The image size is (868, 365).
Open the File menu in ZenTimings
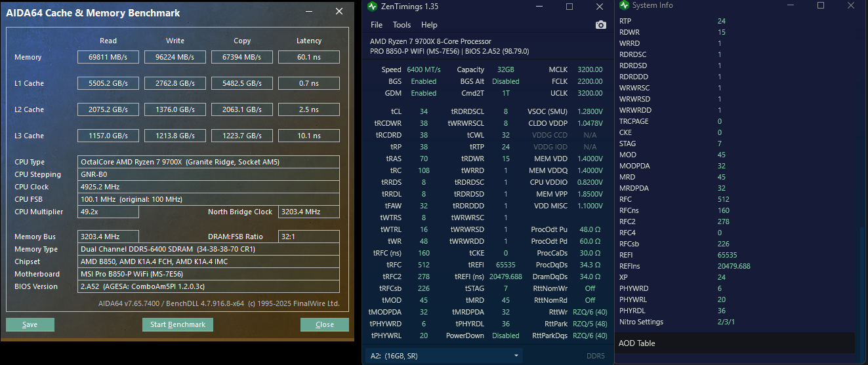377,25
